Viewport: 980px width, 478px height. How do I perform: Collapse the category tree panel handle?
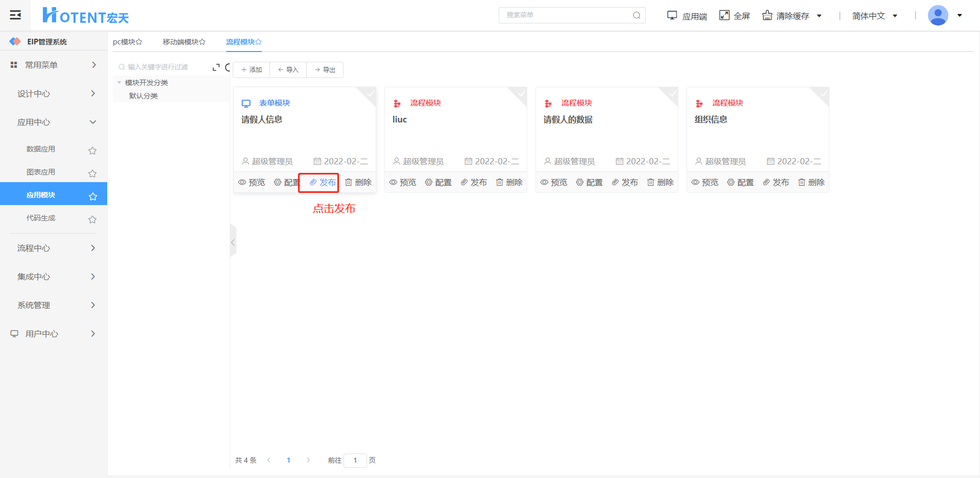[x=233, y=242]
